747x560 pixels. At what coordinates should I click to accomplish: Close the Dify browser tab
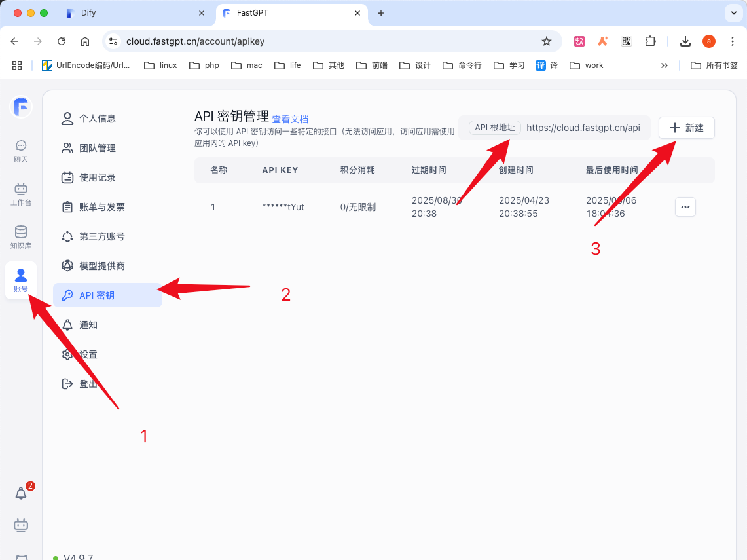[202, 13]
